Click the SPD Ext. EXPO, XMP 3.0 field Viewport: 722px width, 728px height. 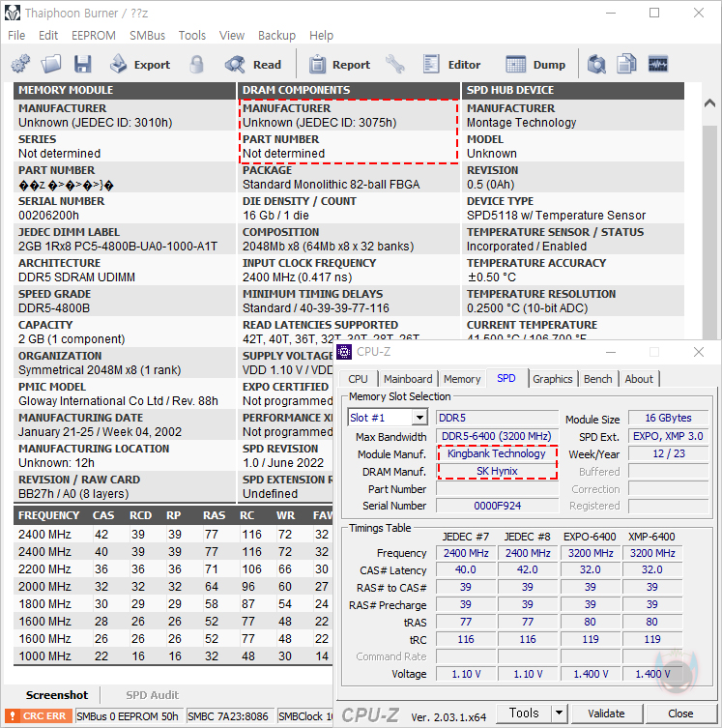coord(668,436)
